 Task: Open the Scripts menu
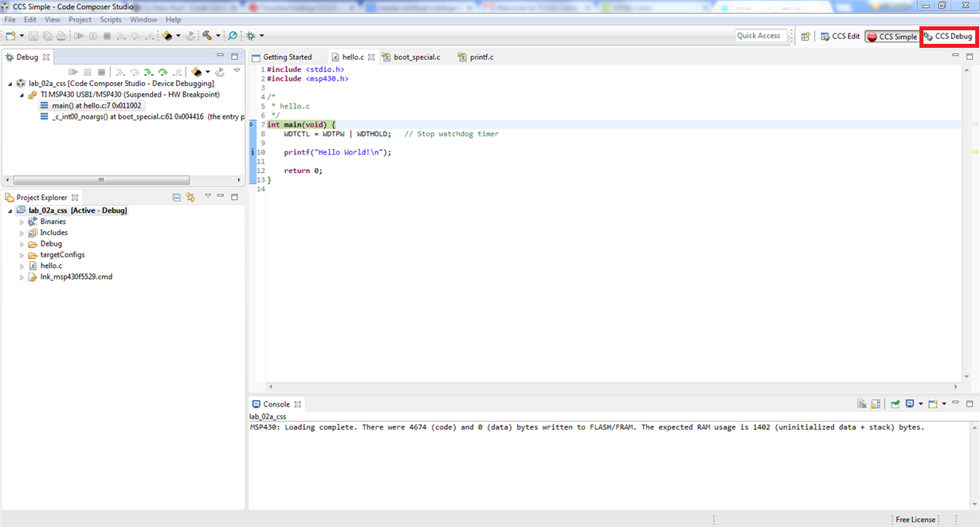(111, 19)
